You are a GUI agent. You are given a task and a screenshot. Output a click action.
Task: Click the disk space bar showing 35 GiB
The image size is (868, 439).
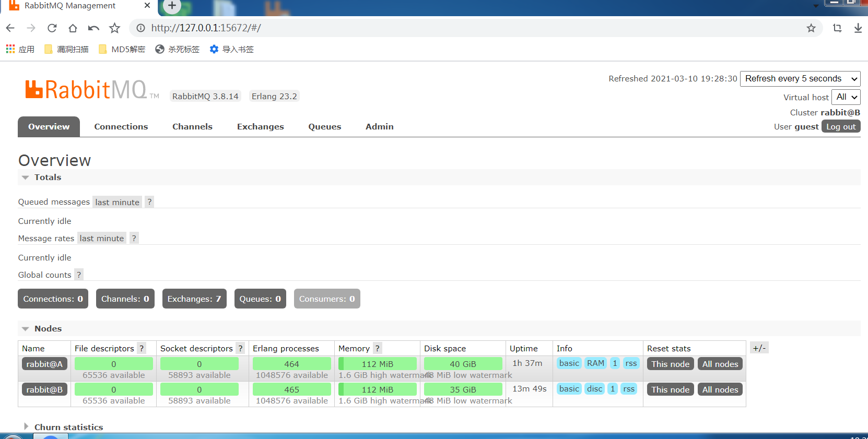[463, 389]
